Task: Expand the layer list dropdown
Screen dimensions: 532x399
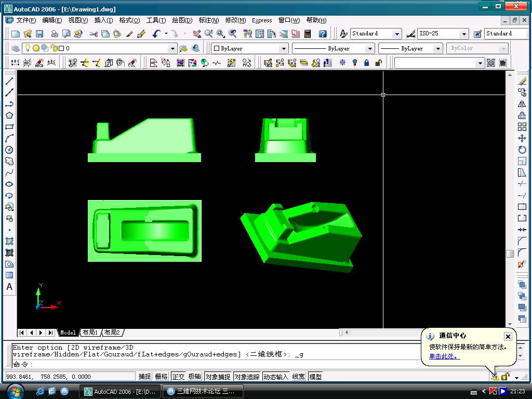Action: click(172, 48)
